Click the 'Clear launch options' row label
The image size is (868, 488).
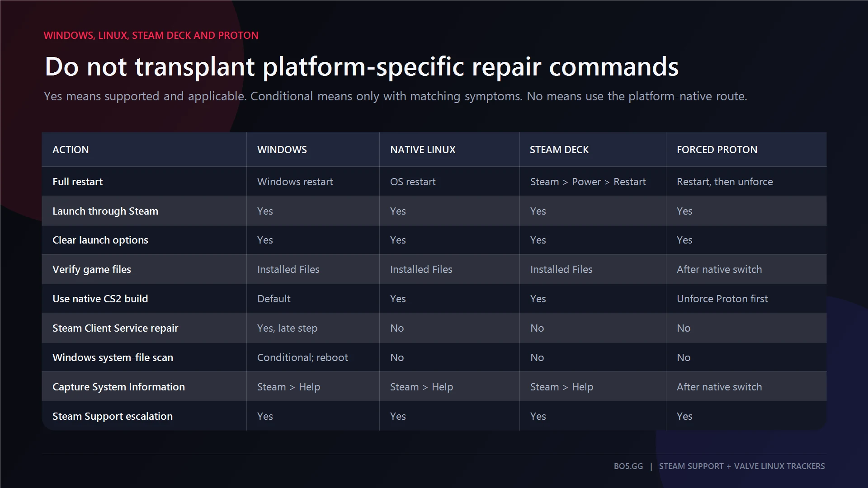(x=100, y=240)
